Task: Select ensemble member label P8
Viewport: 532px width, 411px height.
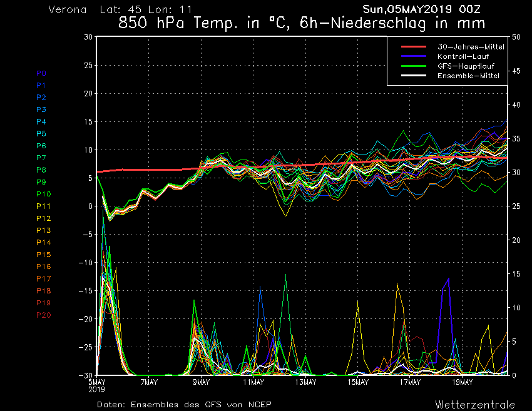Action: [x=41, y=170]
